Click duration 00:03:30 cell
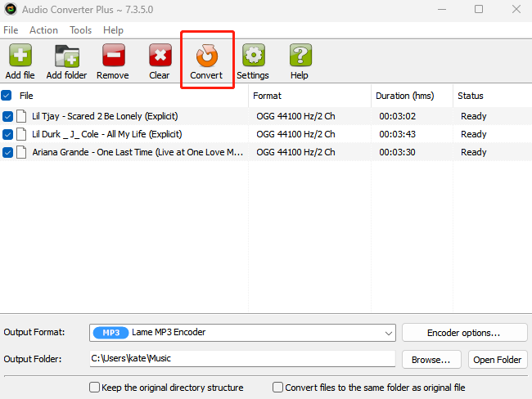Screen dimensions: 532x399 [x=397, y=152]
